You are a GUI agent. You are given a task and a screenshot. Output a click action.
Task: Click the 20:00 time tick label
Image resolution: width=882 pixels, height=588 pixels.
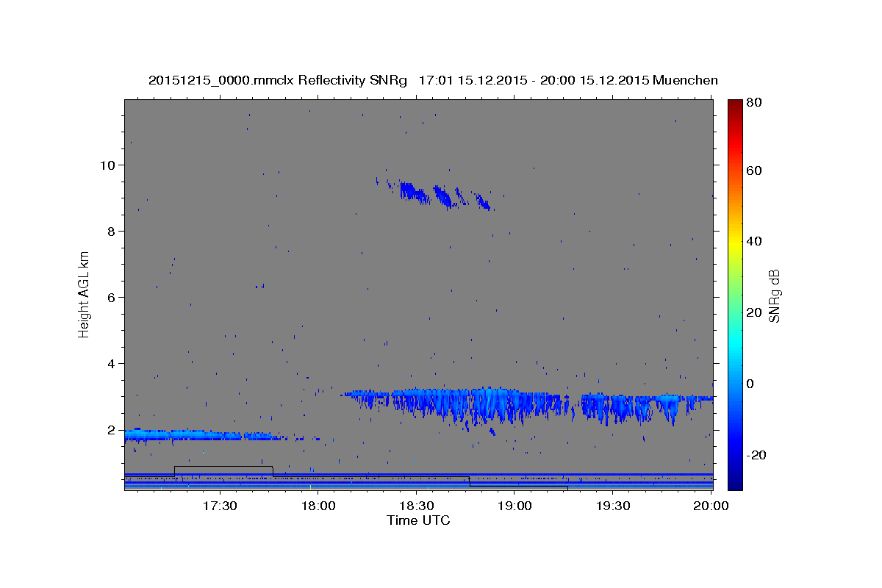coord(711,506)
